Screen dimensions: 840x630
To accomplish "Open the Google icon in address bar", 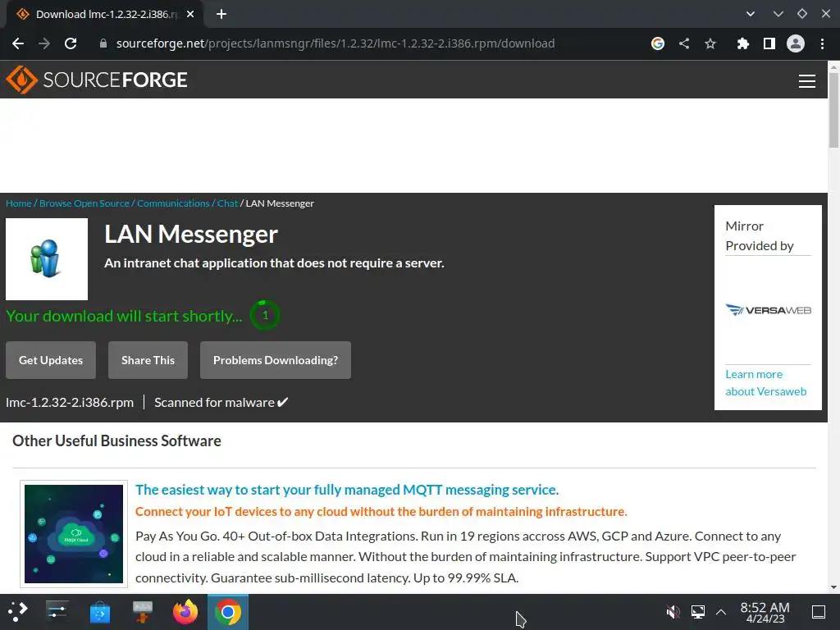I will tap(658, 43).
